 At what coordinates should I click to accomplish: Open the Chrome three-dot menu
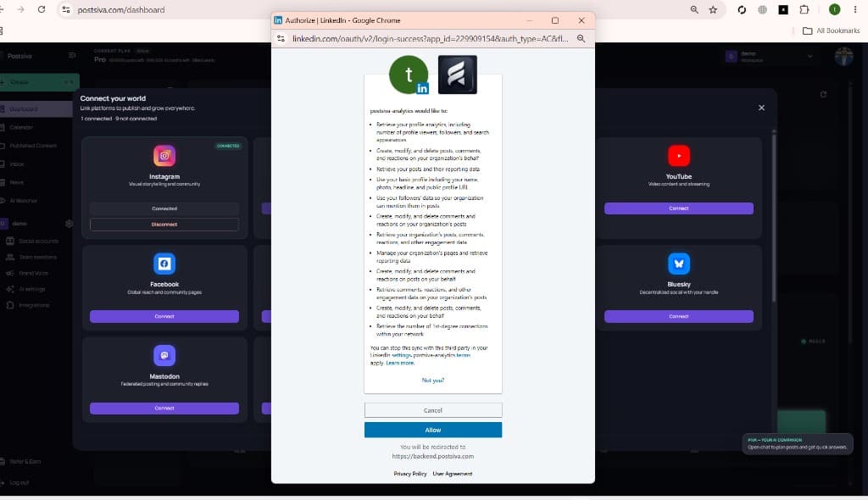pos(855,9)
